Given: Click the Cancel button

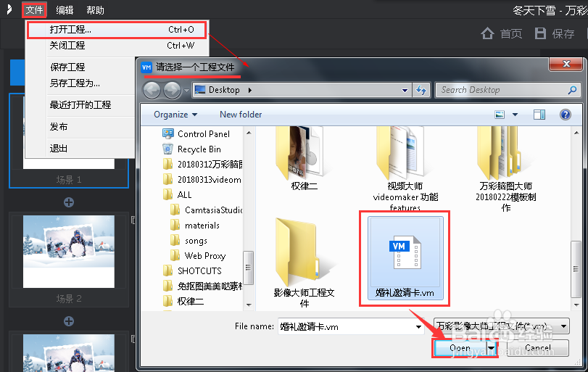Looking at the screenshot, I should point(538,348).
